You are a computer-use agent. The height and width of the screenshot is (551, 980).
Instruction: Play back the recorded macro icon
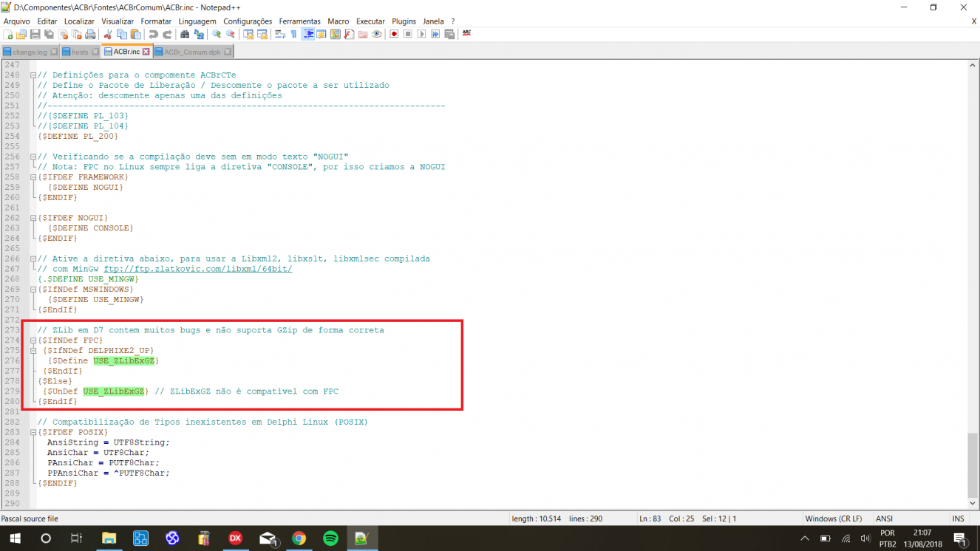click(x=422, y=34)
